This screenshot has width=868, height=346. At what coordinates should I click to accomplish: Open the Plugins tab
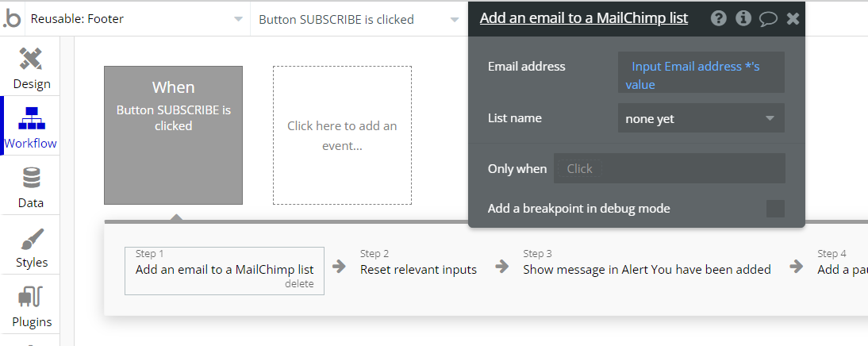tap(30, 305)
